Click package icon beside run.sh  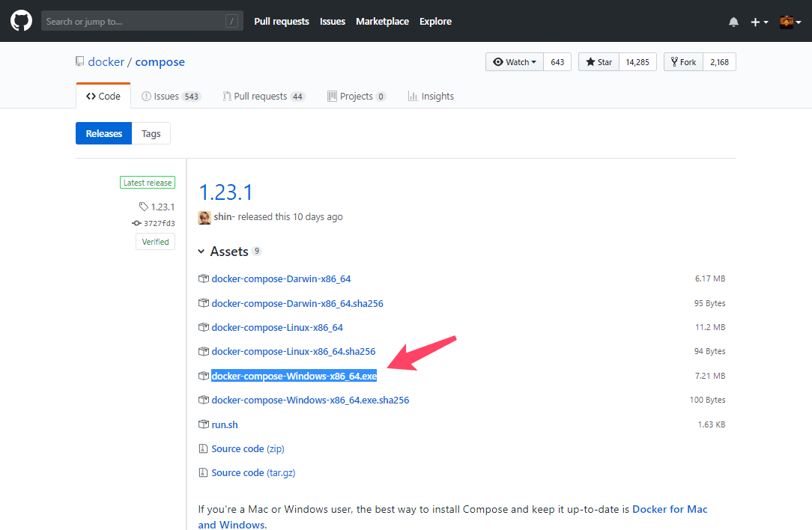click(x=204, y=424)
